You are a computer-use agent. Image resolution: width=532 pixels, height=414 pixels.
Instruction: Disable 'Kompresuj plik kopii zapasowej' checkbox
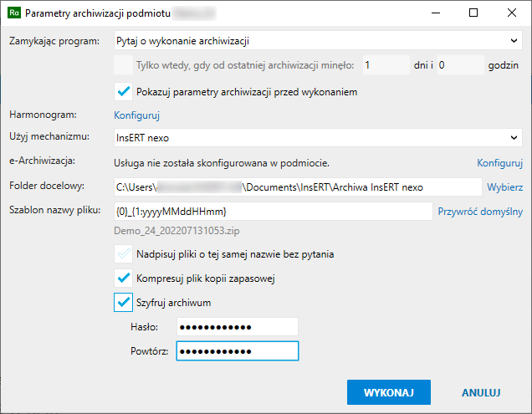point(124,278)
